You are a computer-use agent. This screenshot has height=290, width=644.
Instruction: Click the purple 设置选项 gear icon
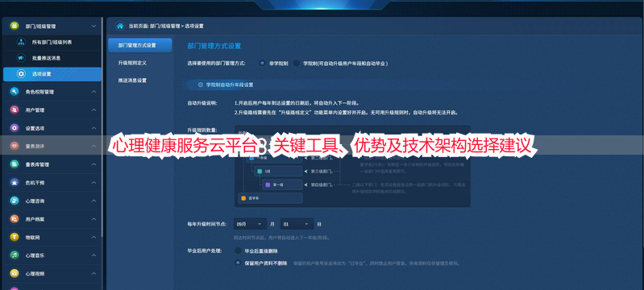click(x=15, y=128)
